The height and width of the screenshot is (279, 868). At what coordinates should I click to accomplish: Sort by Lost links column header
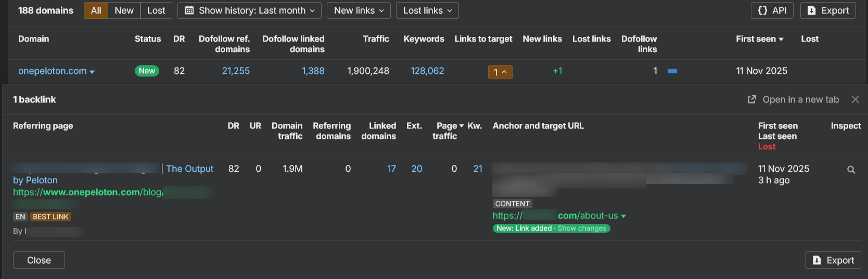click(591, 39)
